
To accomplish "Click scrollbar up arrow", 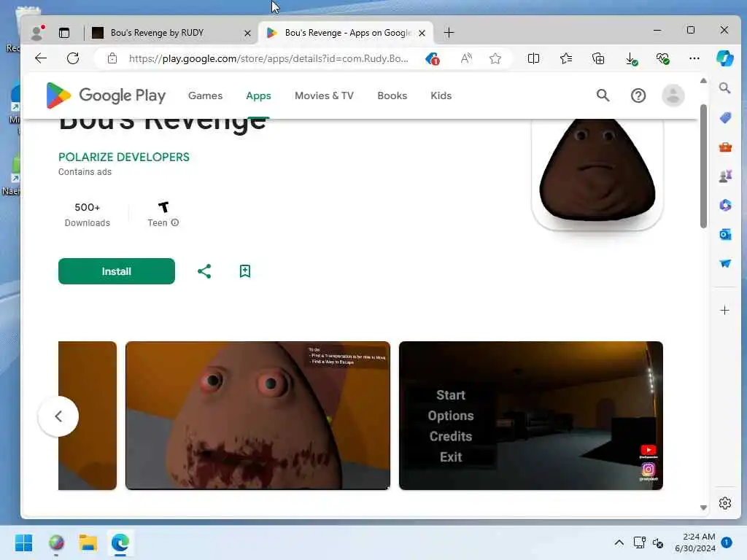I will coord(703,80).
